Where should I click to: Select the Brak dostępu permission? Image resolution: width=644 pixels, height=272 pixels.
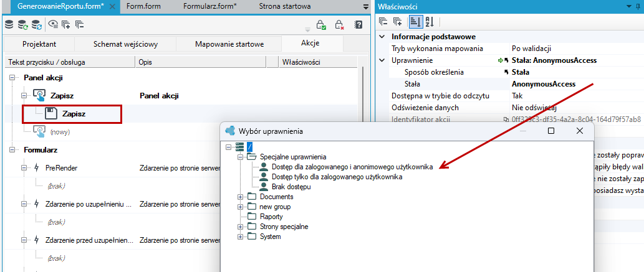[x=291, y=187]
